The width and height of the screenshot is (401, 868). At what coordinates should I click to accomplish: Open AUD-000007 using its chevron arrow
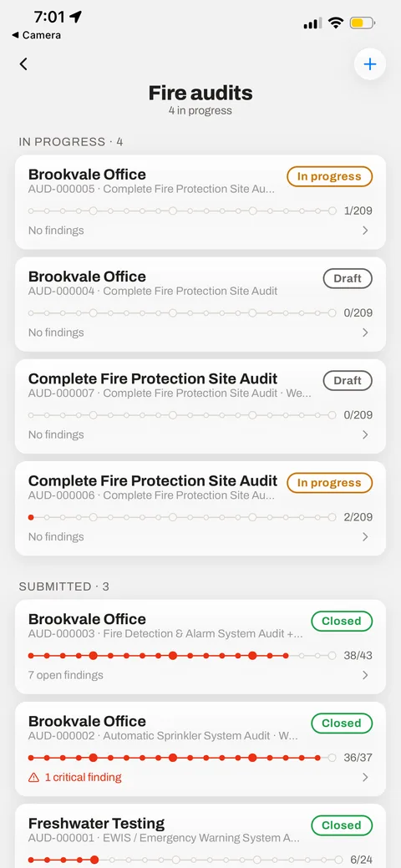pos(365,434)
